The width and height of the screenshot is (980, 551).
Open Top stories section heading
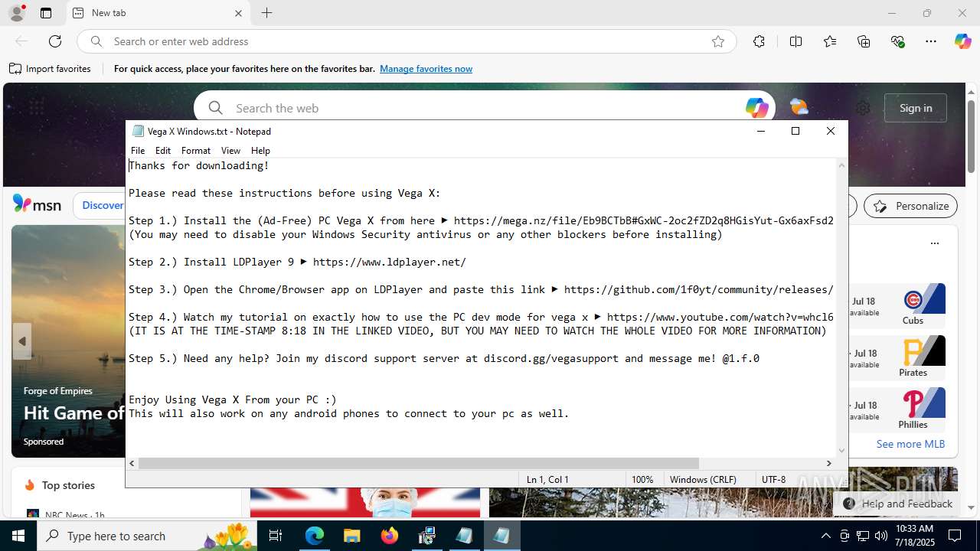tap(68, 485)
